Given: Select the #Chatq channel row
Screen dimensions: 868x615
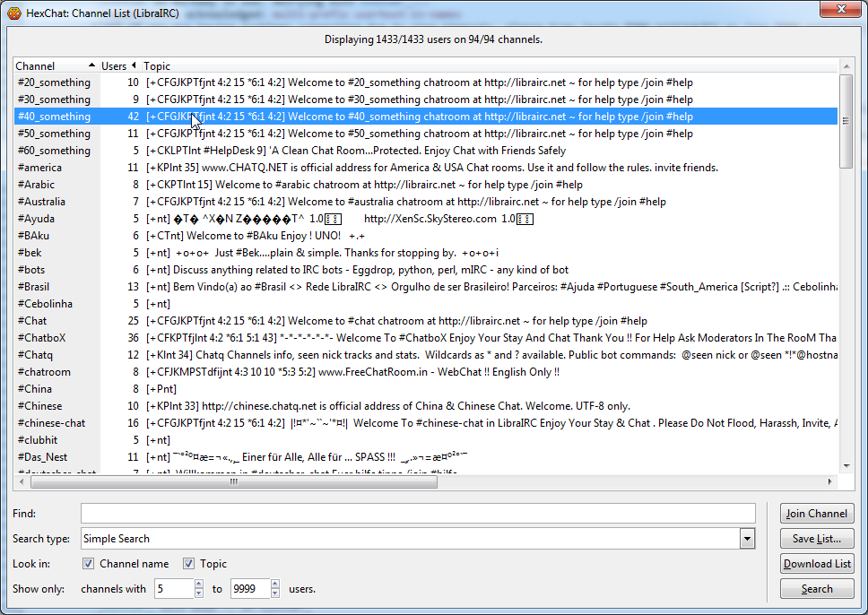Looking at the screenshot, I should [x=36, y=355].
